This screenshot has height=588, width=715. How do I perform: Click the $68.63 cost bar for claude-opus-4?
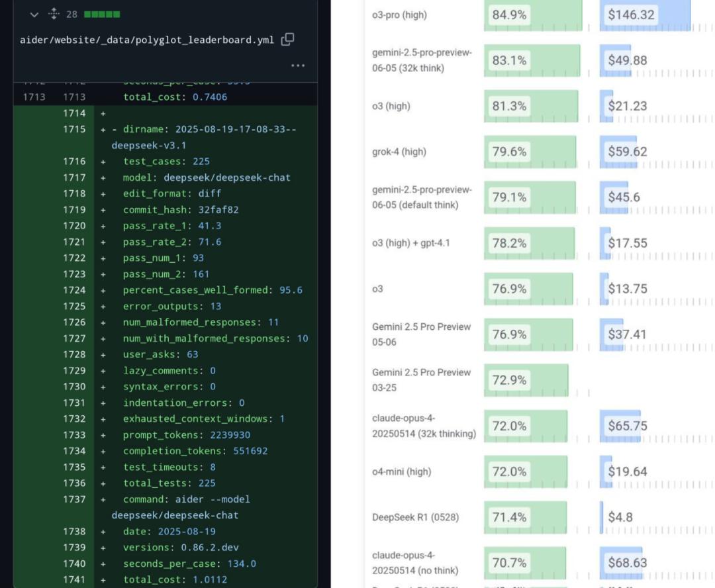coord(621,563)
